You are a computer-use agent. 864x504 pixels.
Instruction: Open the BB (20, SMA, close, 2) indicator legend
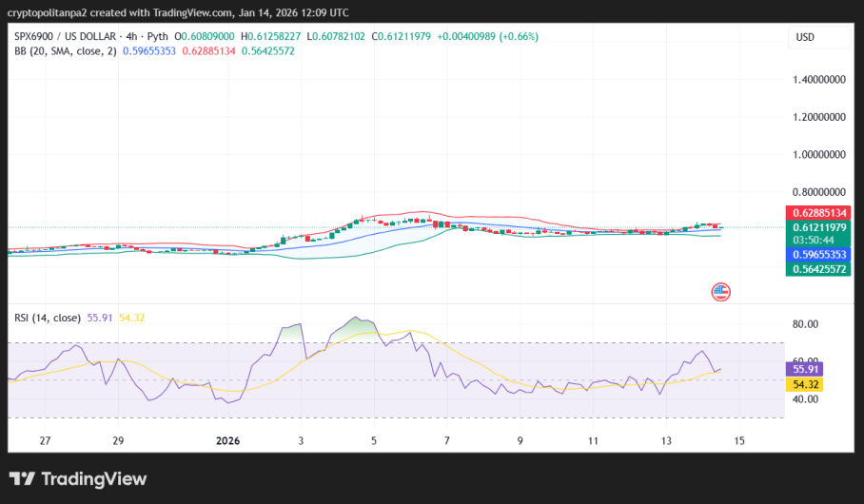click(x=66, y=51)
